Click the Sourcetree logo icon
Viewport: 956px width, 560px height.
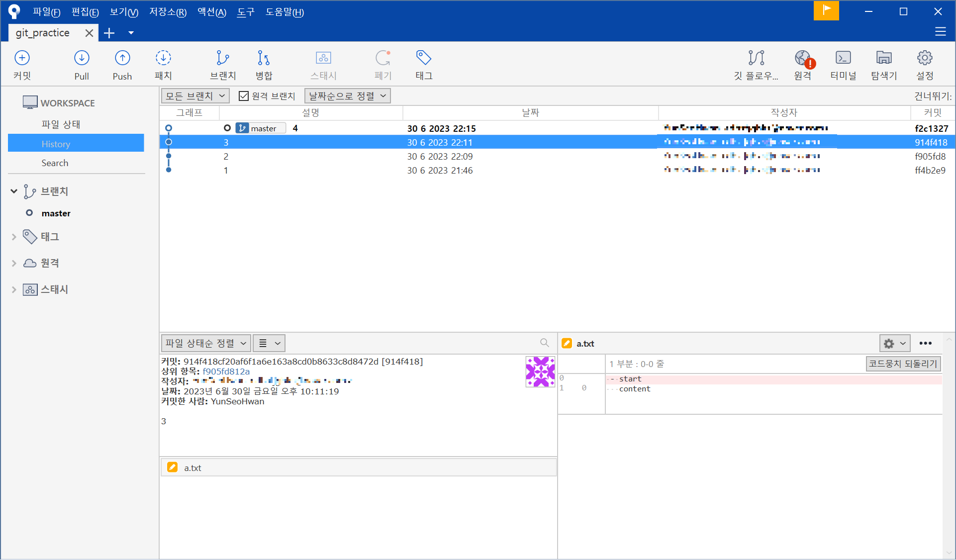(14, 11)
